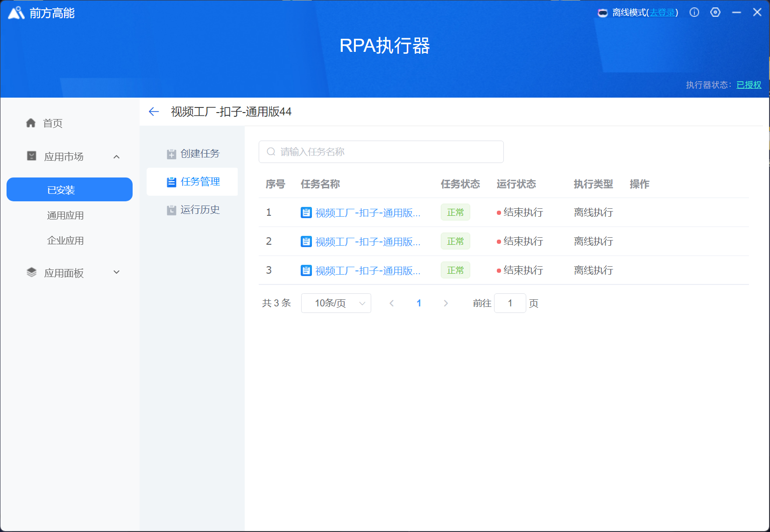Click the task document icon in row 3
The image size is (770, 532).
pyautogui.click(x=306, y=271)
